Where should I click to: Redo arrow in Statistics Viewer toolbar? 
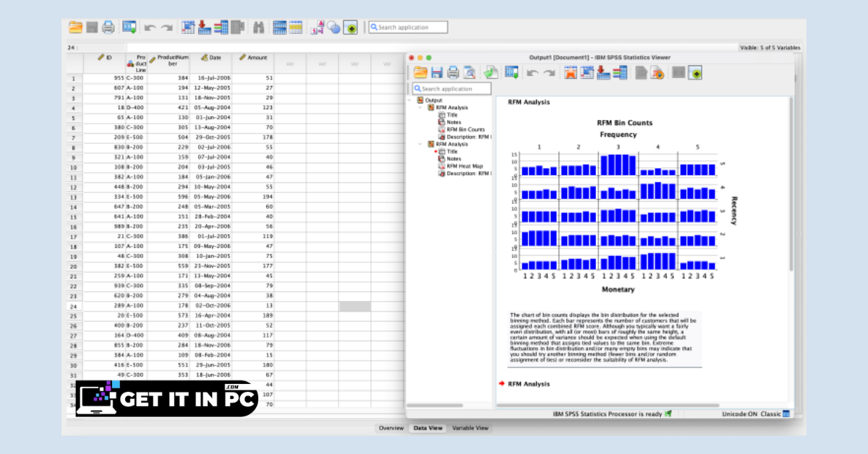[549, 72]
